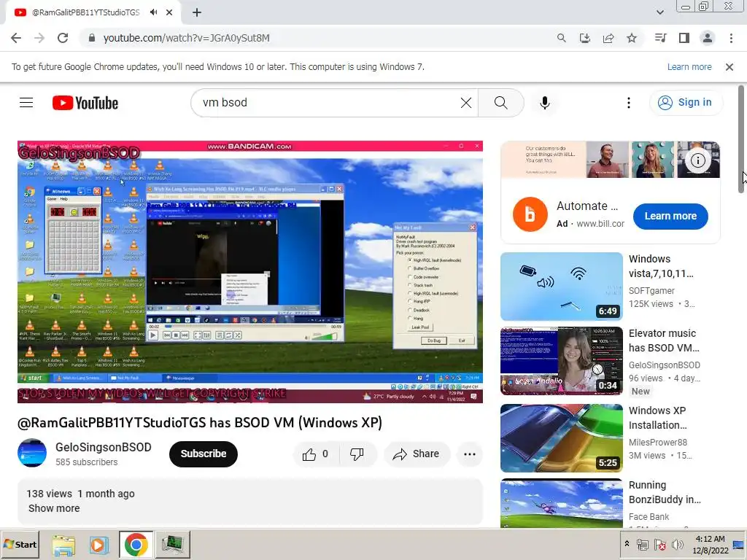Screen dimensions: 747x560
Task: Click the Share button
Action: (x=416, y=454)
